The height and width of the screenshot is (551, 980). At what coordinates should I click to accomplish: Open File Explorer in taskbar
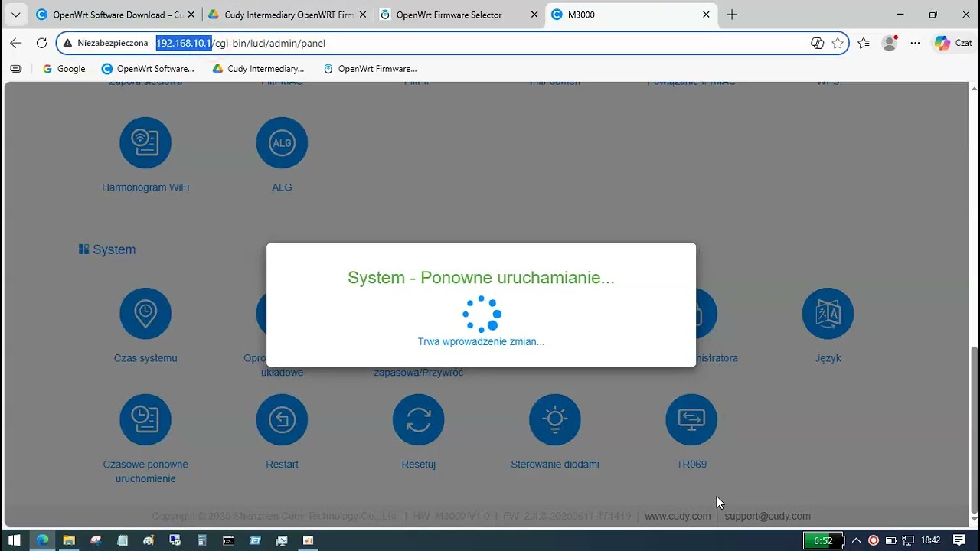click(69, 540)
